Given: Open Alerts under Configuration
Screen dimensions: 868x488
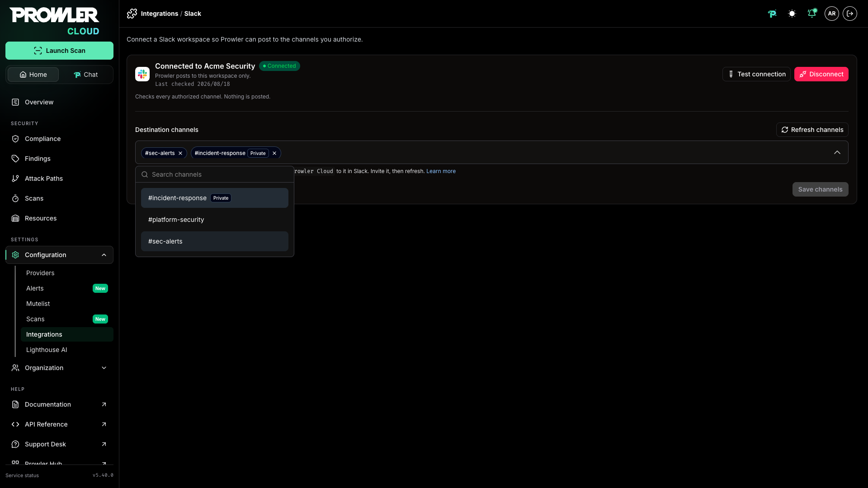Looking at the screenshot, I should point(67,288).
